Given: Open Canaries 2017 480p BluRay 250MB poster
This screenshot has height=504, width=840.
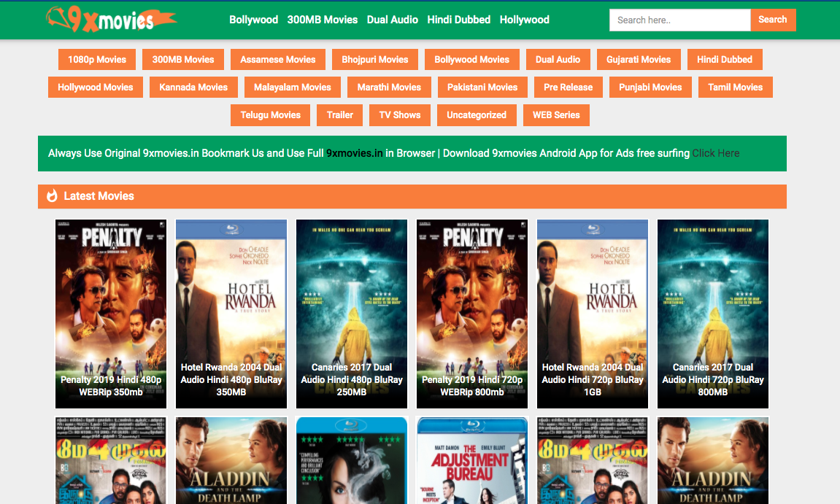Looking at the screenshot, I should coord(352,314).
